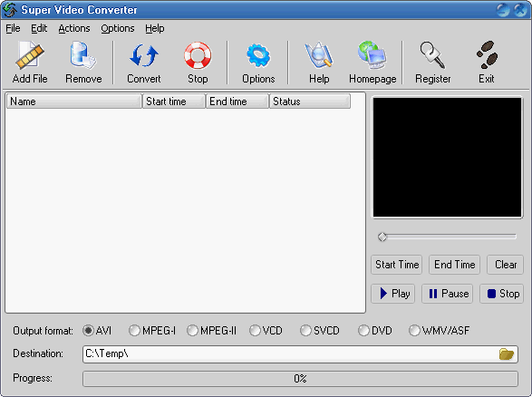Click the Clear button under the preview
This screenshot has height=397, width=532.
point(505,265)
